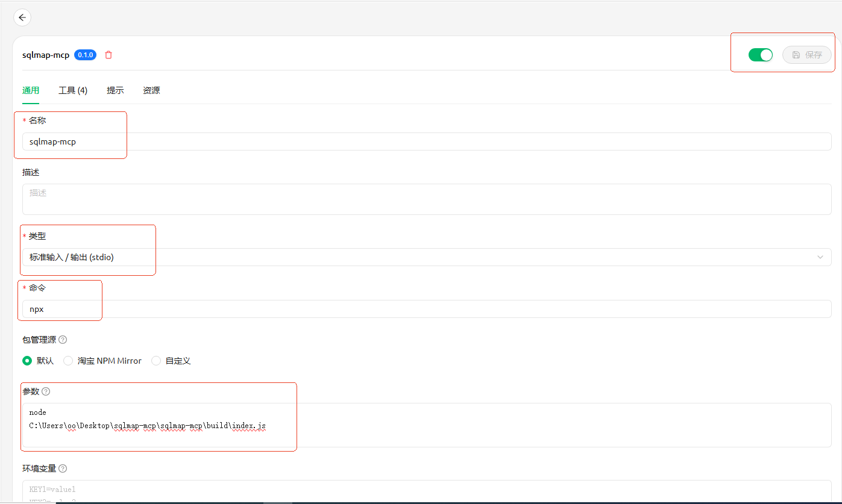Image resolution: width=842 pixels, height=504 pixels.
Task: Switch to the 提示 tab
Action: point(115,90)
